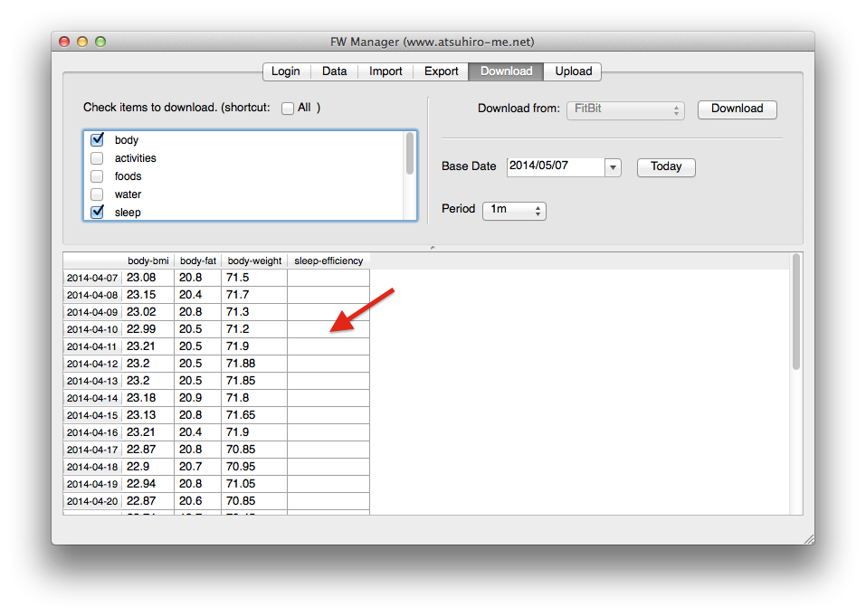Click the Download tab

coord(506,71)
